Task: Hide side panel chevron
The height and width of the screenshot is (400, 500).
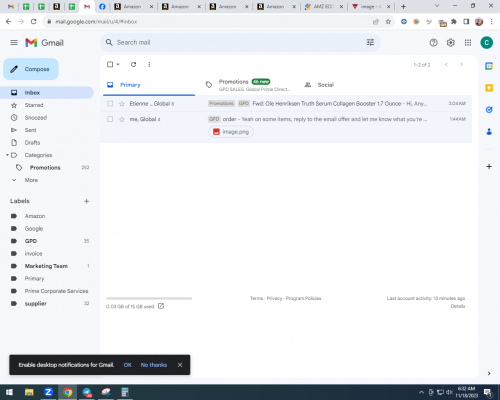Action: (489, 373)
